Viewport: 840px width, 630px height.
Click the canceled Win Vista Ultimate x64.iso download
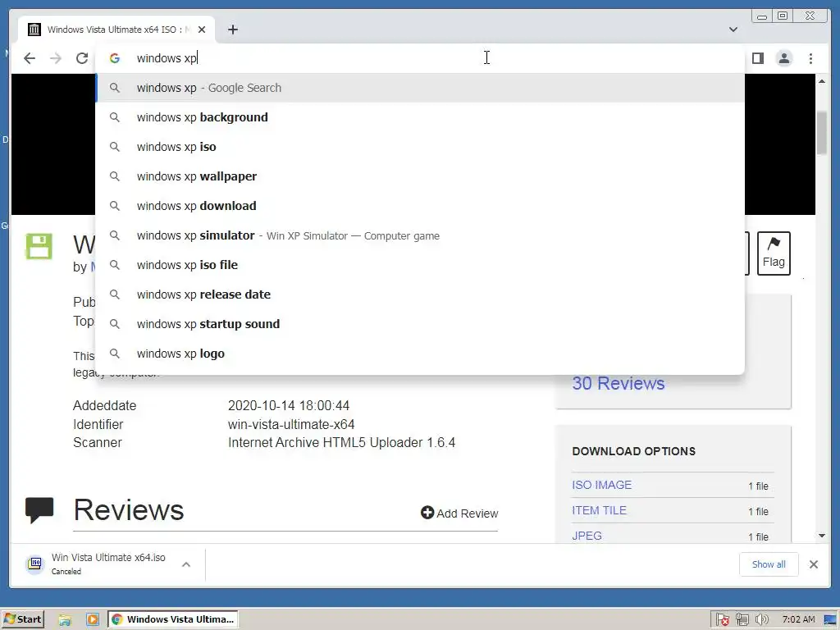pos(108,564)
